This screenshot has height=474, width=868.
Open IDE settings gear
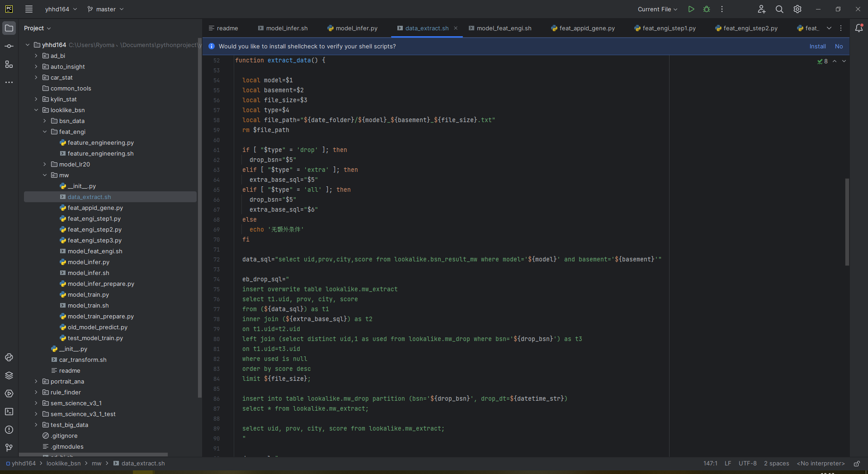pyautogui.click(x=797, y=9)
